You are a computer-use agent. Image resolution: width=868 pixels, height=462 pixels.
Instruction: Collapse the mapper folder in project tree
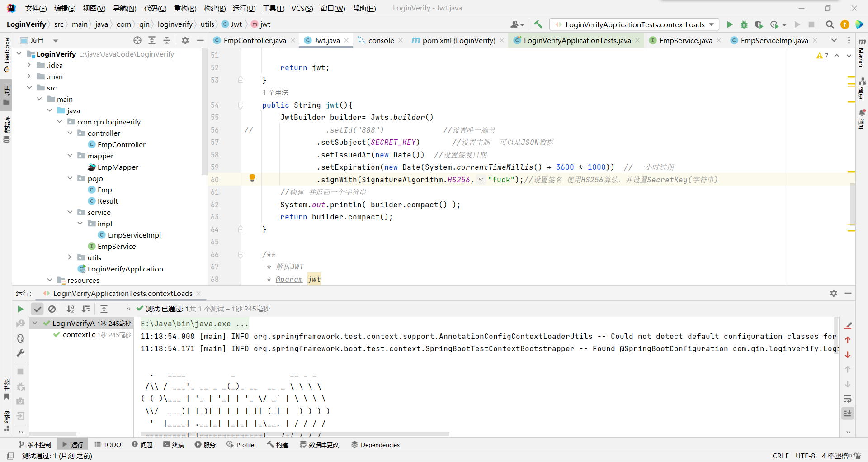pos(70,156)
